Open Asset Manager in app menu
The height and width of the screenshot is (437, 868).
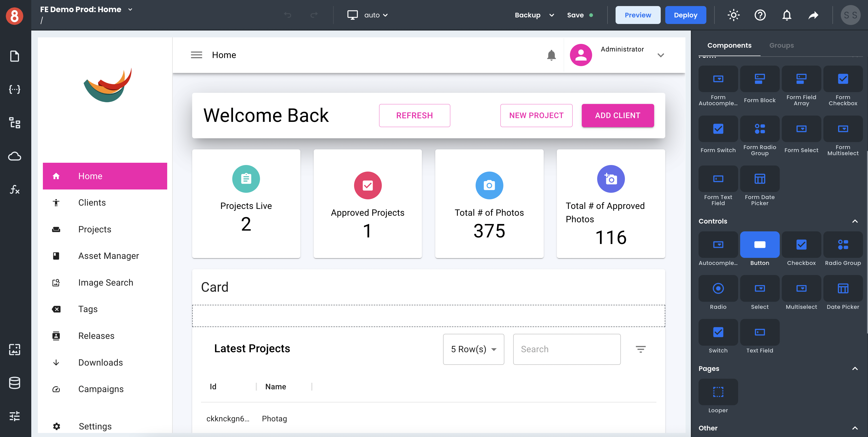(x=108, y=256)
